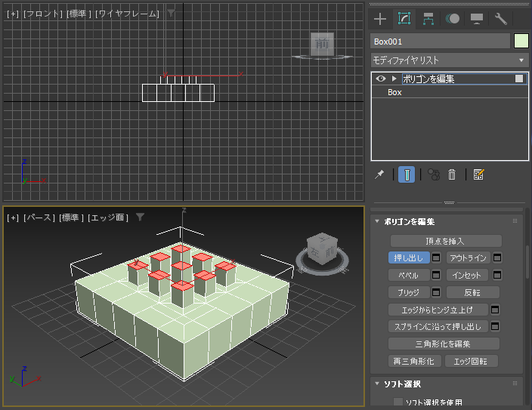Image resolution: width=532 pixels, height=410 pixels.
Task: Click perspective viewport filter funnel icon
Action: (140, 217)
